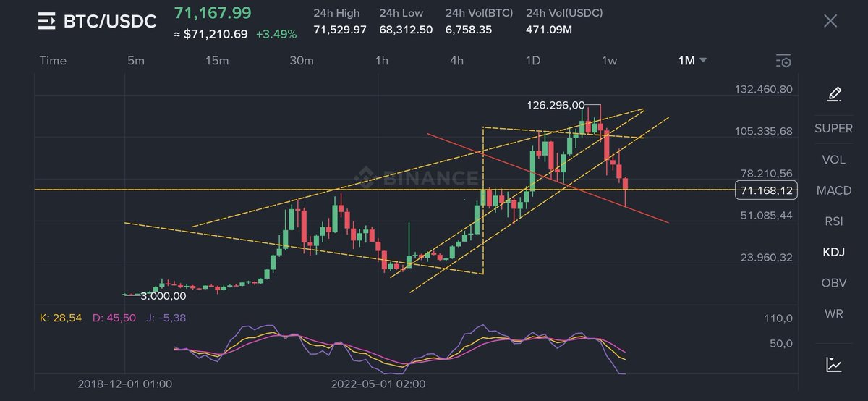Viewport: 868px width, 401px height.
Task: Click the current price tag 71.168,12
Action: pos(768,190)
